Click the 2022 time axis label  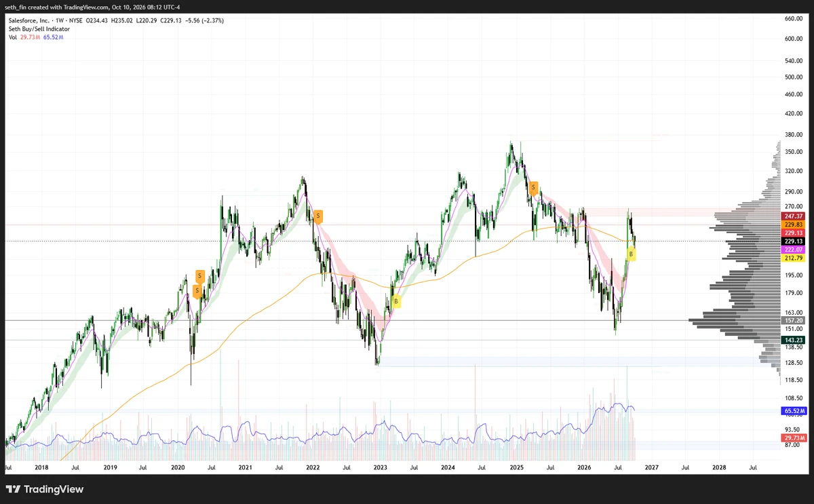(x=313, y=467)
